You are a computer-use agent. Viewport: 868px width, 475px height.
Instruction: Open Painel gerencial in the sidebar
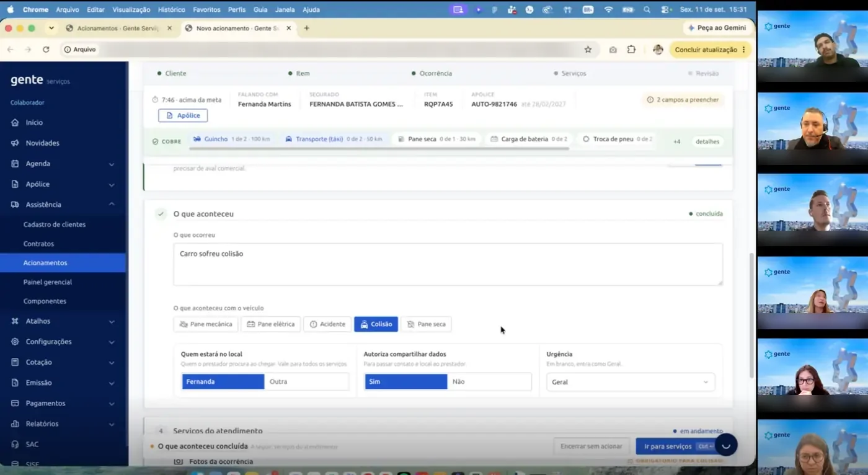[x=48, y=282]
